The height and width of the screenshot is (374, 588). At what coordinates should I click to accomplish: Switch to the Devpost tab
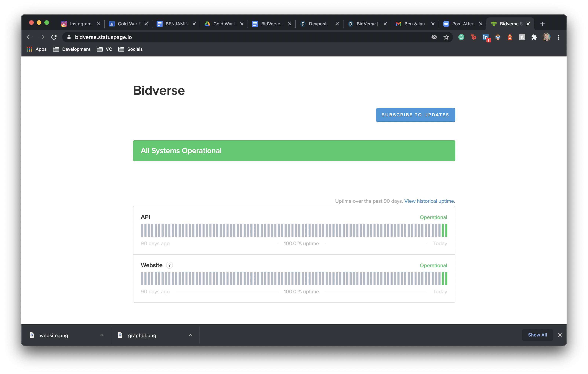[317, 24]
